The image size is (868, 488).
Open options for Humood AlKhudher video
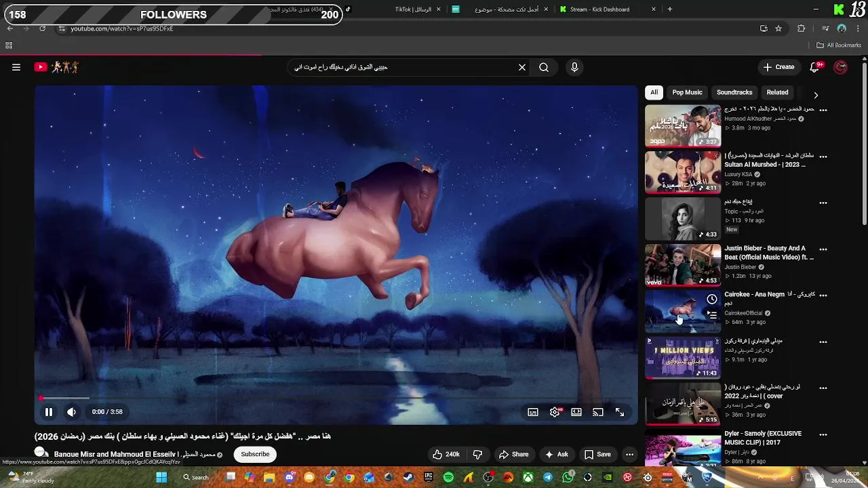pyautogui.click(x=823, y=109)
